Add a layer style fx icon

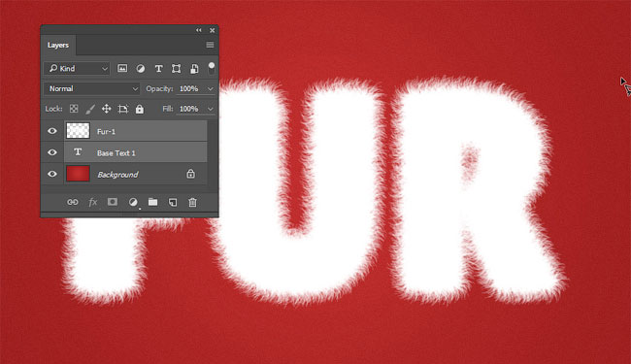click(x=93, y=202)
